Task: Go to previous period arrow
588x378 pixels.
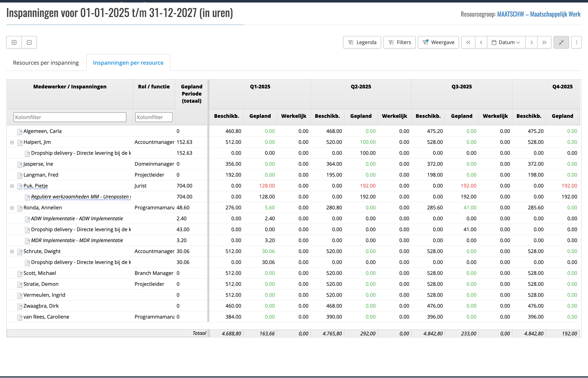Action: click(x=481, y=42)
